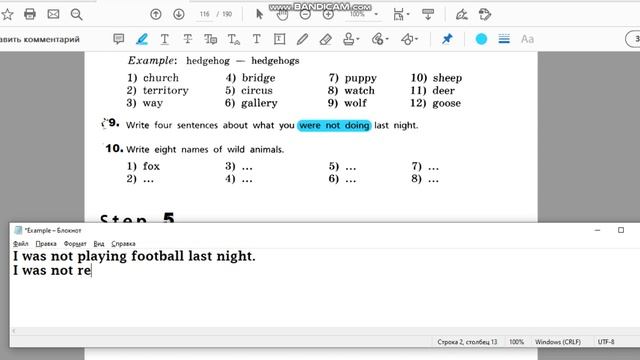The height and width of the screenshot is (360, 640).
Task: Click the bookmark star icon
Action: 7,15
